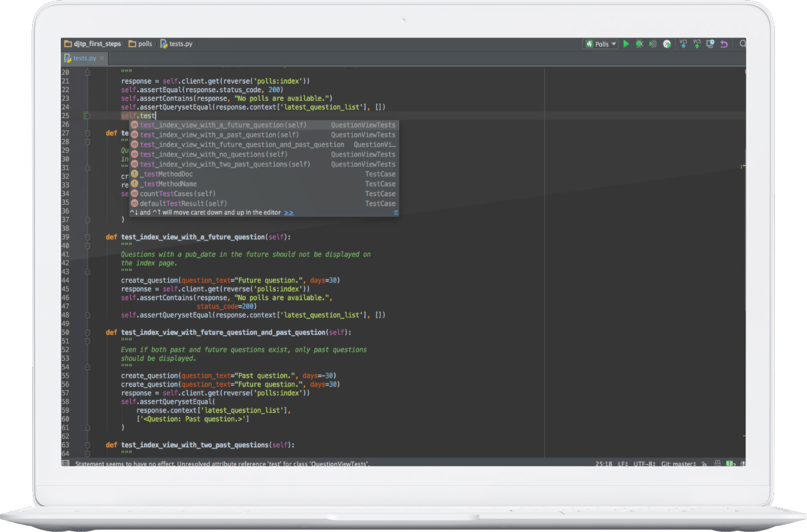Collapse the fold marker at line 39
The height and width of the screenshot is (532, 807).
tap(87, 237)
